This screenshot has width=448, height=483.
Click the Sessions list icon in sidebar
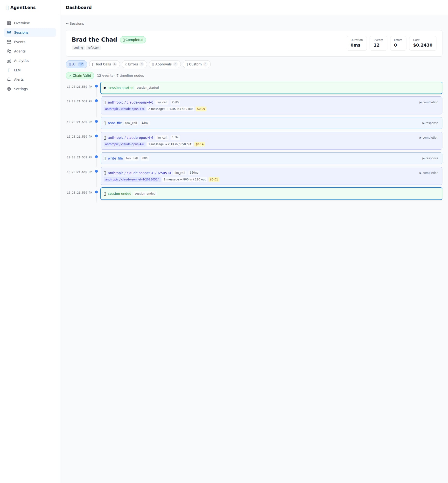click(9, 33)
